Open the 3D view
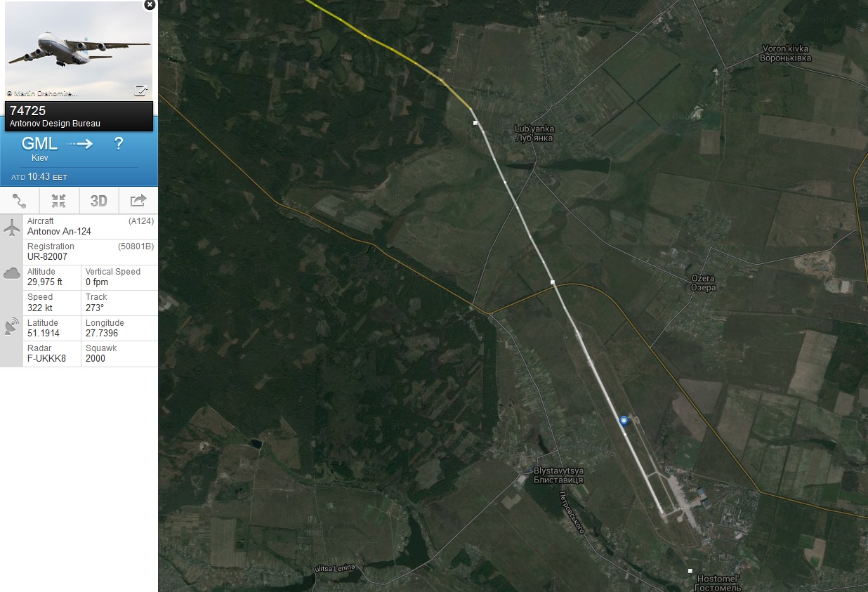The height and width of the screenshot is (592, 868). pos(99,201)
